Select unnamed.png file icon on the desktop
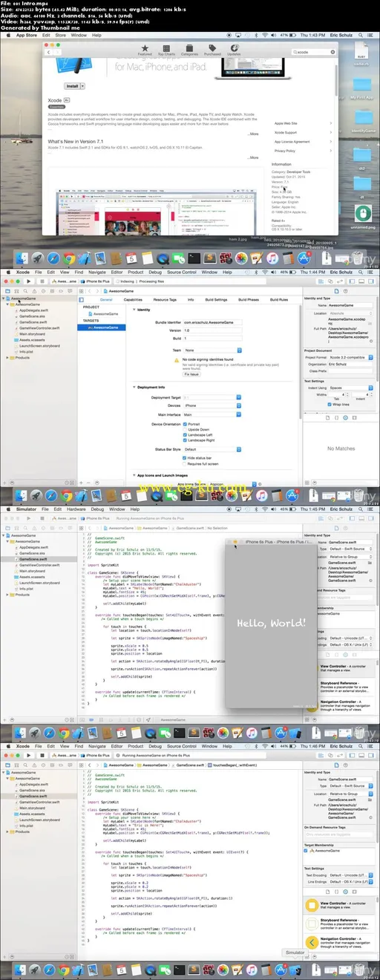Viewport: 380px width, 980px height. 363,214
